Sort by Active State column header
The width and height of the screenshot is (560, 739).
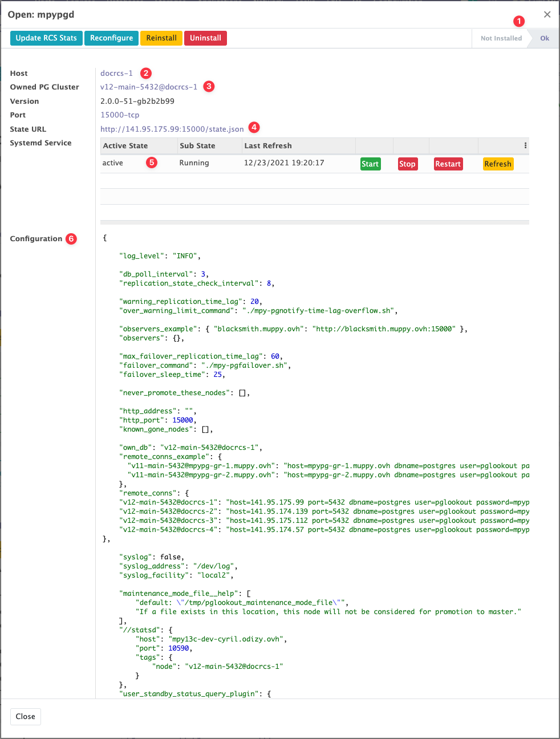pos(125,146)
